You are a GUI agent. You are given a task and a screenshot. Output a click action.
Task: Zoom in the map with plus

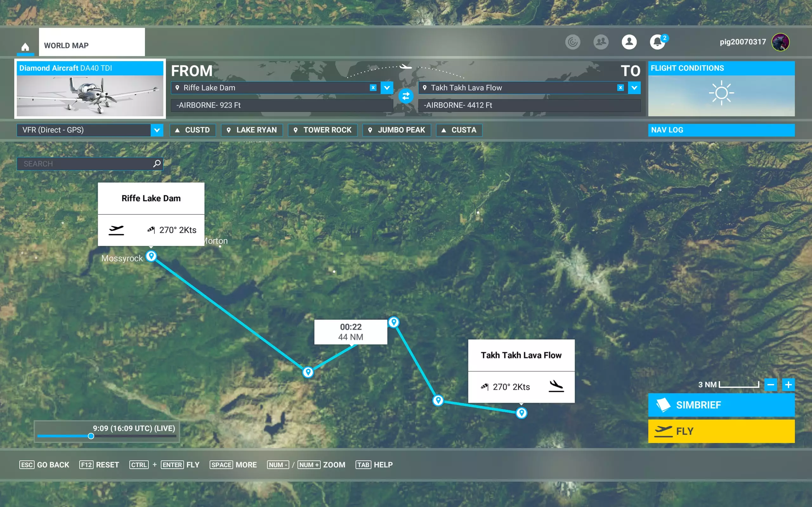[x=788, y=385]
